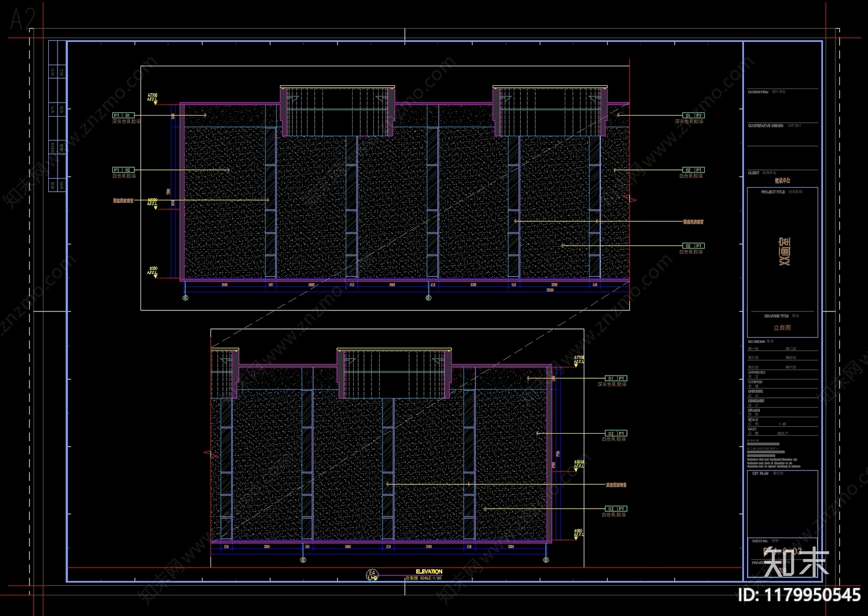
Task: Select the higher 02 PT tag of lower elevation
Action: (616, 434)
